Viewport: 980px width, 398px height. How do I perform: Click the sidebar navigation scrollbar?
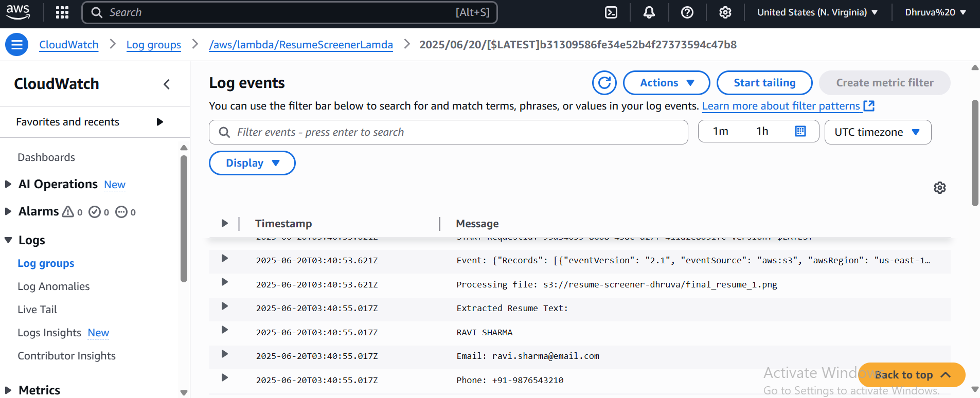click(x=184, y=219)
